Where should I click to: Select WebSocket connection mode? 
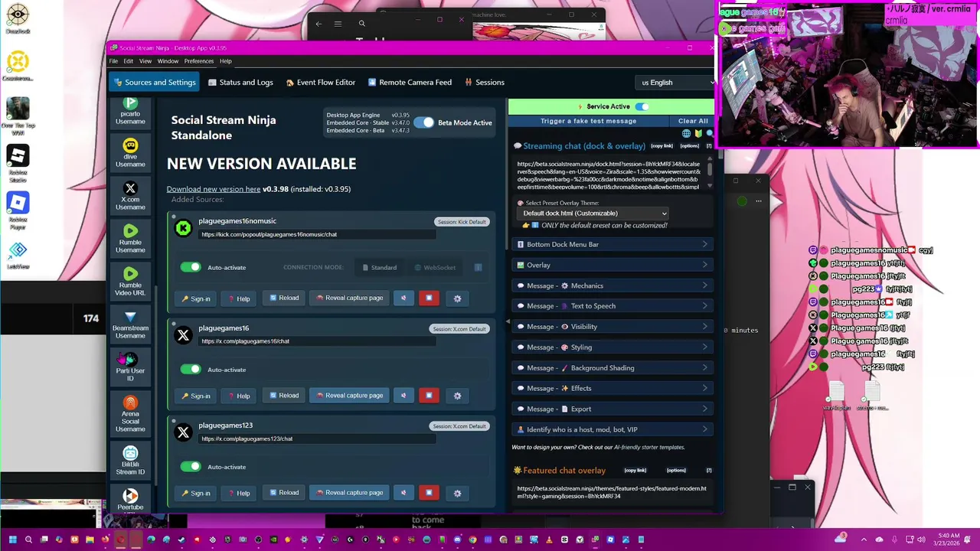point(435,268)
